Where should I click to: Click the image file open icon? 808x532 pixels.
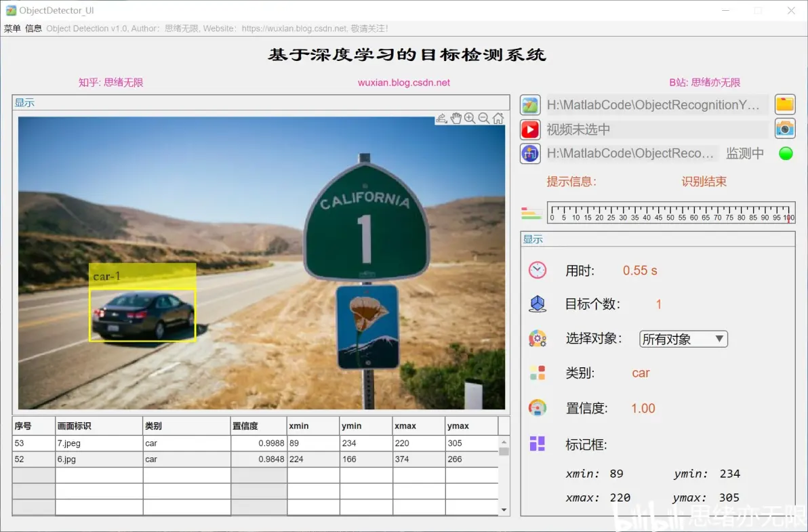tap(529, 105)
